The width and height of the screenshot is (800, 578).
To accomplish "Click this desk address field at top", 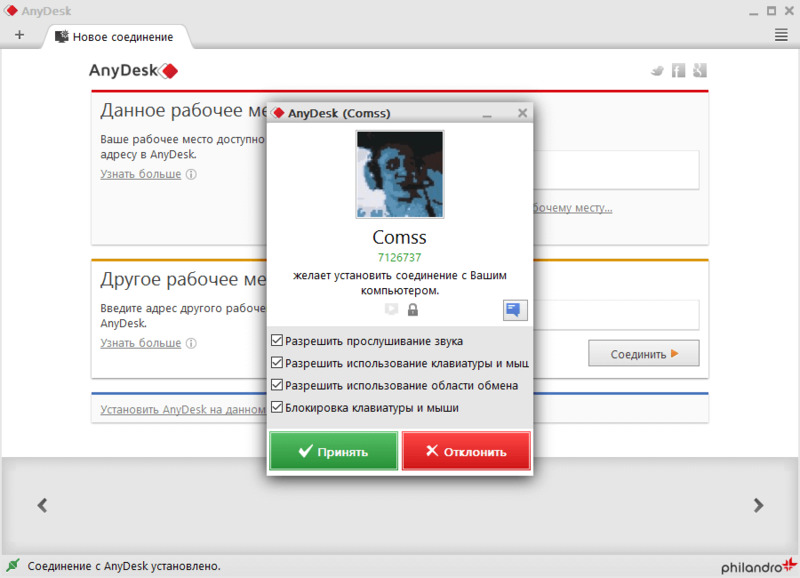I will [x=616, y=170].
